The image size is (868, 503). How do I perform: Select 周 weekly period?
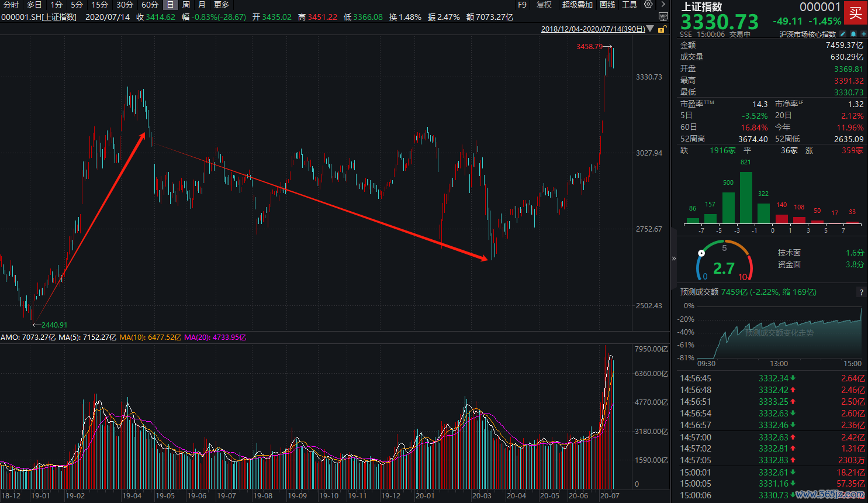pyautogui.click(x=186, y=5)
